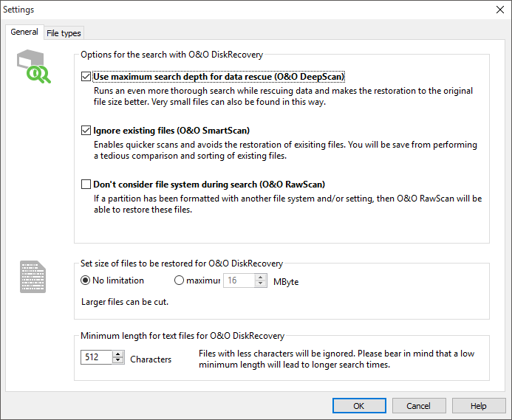Click the Settings title bar text
This screenshot has height=420, width=512.
click(18, 10)
